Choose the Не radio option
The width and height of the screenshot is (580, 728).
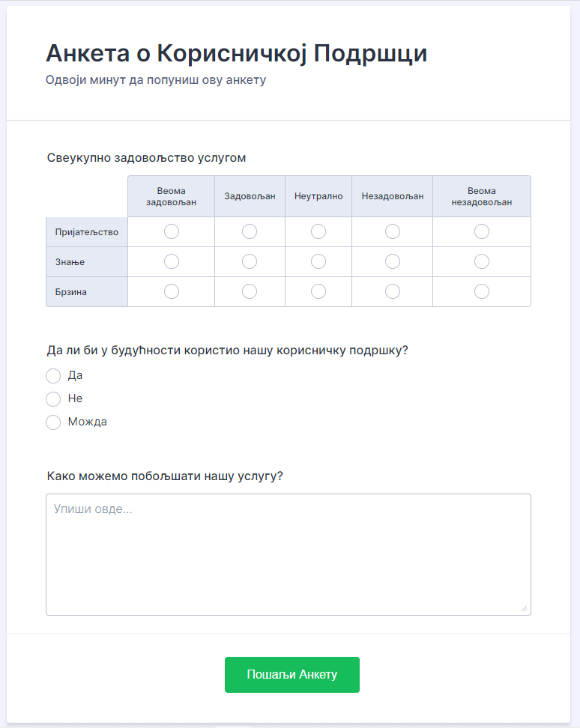tap(53, 398)
